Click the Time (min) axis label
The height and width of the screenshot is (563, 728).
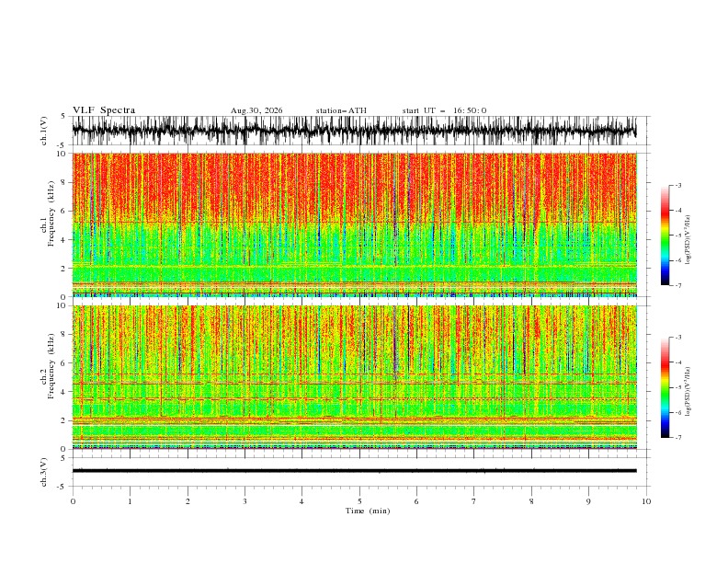pyautogui.click(x=368, y=511)
